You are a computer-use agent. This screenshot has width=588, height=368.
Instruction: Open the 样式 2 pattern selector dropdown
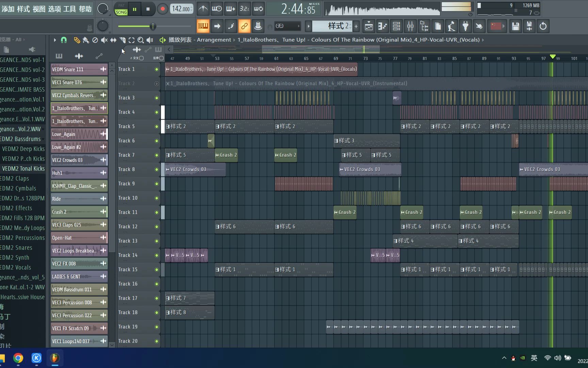coord(332,26)
